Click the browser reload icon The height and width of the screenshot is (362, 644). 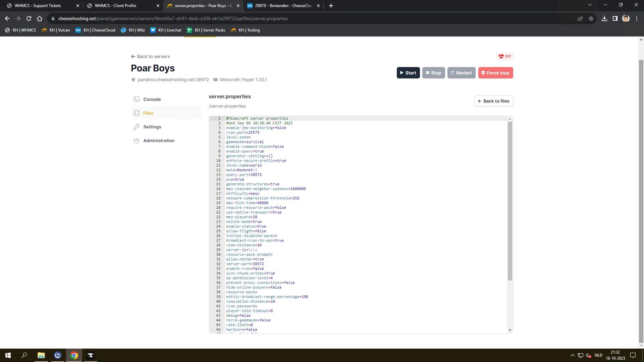click(x=29, y=18)
